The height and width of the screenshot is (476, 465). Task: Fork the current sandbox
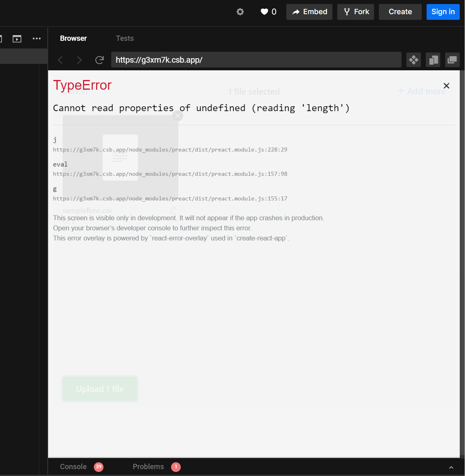coord(355,12)
